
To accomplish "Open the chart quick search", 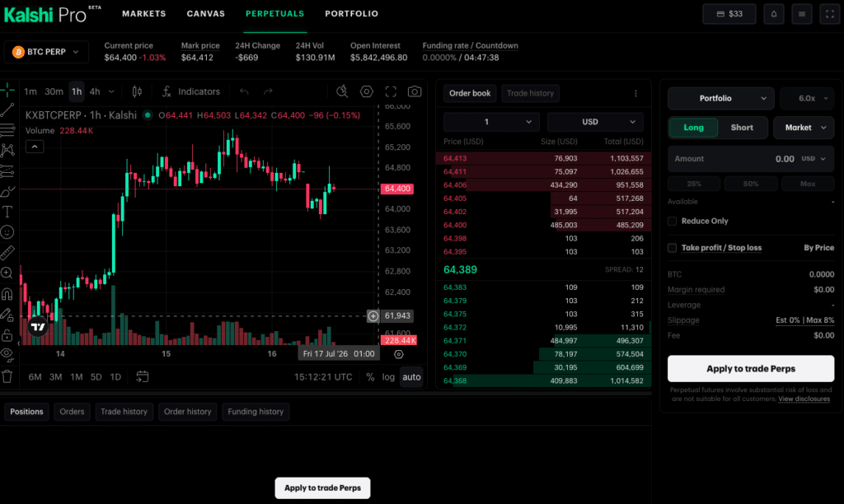I will click(342, 91).
